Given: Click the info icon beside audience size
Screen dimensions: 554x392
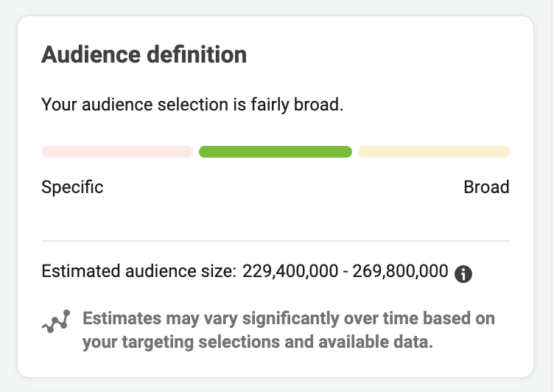Looking at the screenshot, I should point(463,274).
